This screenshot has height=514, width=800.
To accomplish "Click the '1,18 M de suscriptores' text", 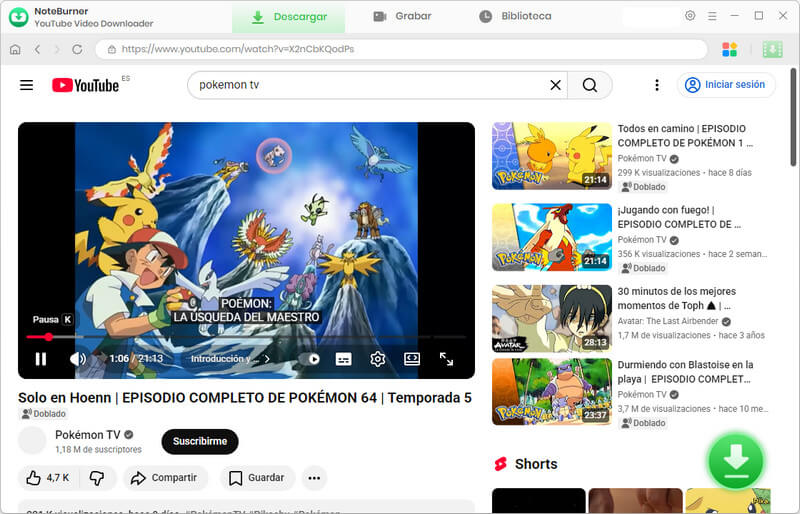I will 98,450.
